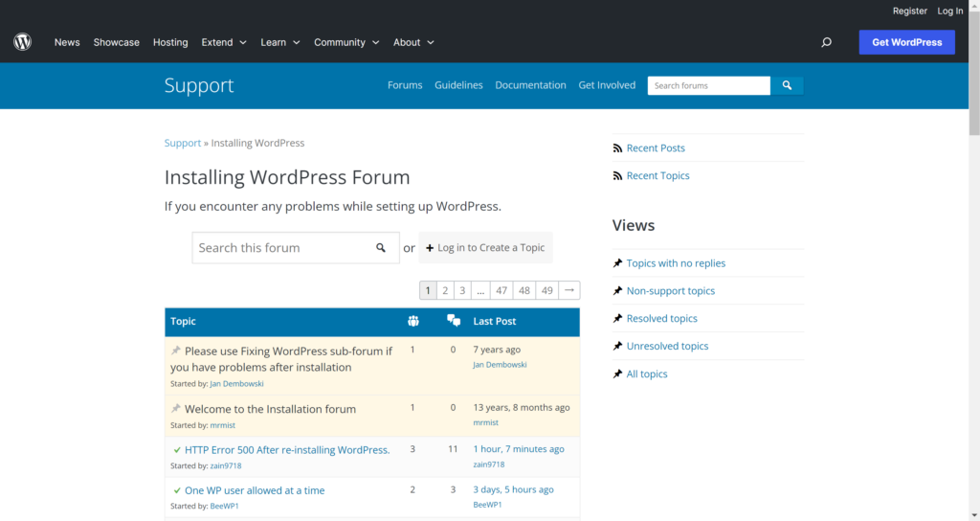Click the blue forum search submit button
The width and height of the screenshot is (980, 521).
(x=787, y=85)
